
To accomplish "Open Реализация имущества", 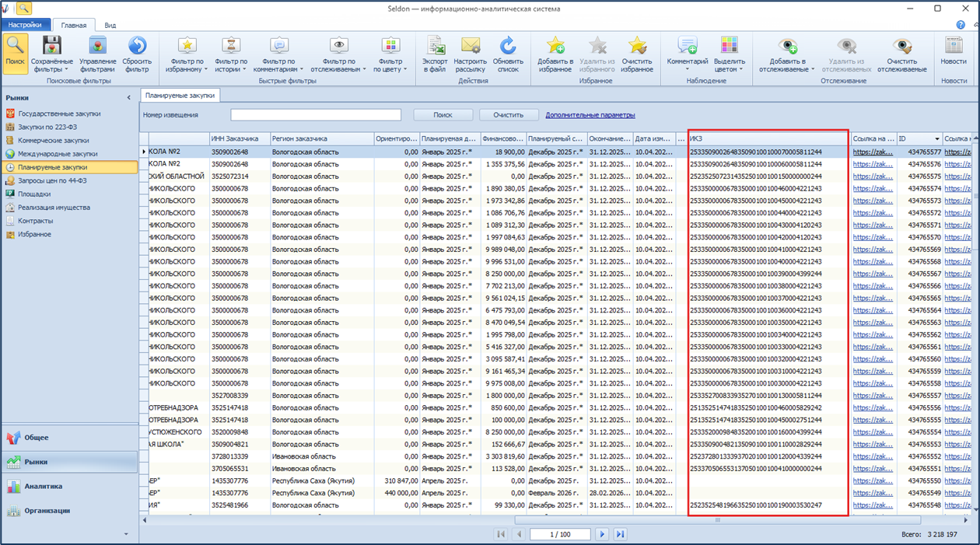I will point(54,208).
